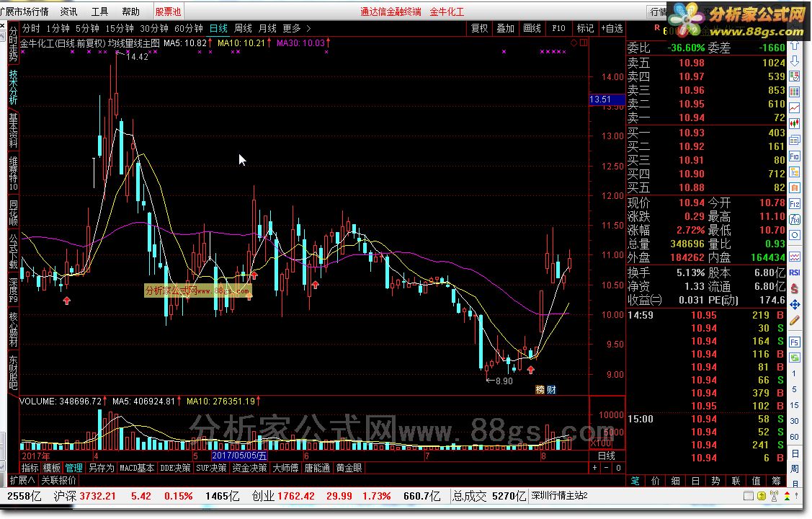Screen dimensions: 812x519
Task: Click the red-green traffic light status icon
Action: [787, 496]
